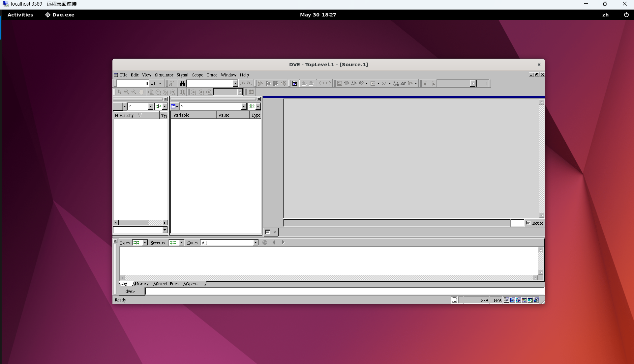Open the Search Files tab
634x364 pixels.
(167, 284)
